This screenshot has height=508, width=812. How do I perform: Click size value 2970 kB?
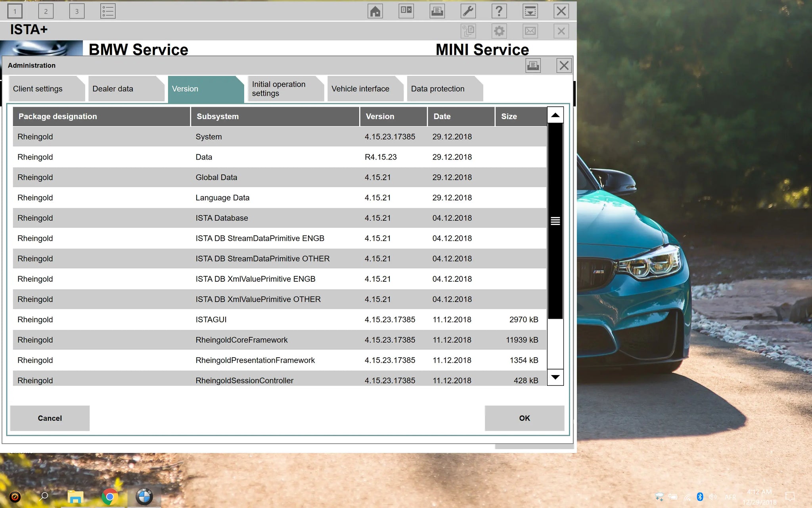tap(524, 319)
